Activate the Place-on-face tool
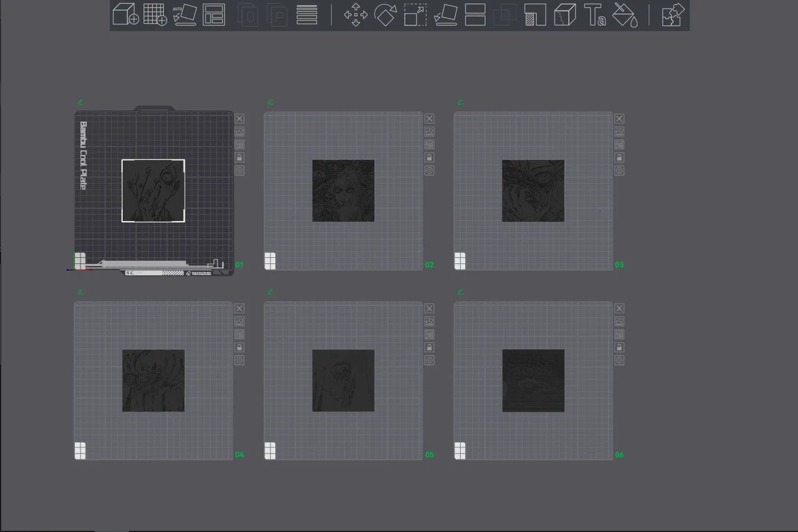This screenshot has width=798, height=532. 446,16
